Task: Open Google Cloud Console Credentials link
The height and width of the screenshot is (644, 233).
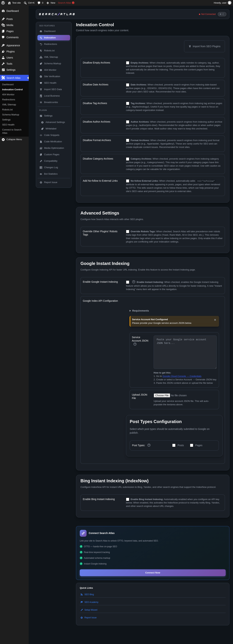Action: coord(182,376)
